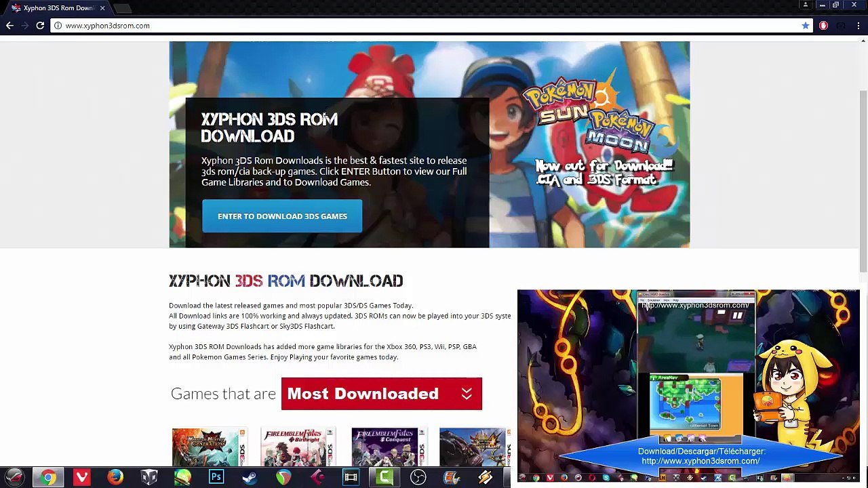Click the address bar URL field
This screenshot has height=488, width=868.
pos(427,26)
